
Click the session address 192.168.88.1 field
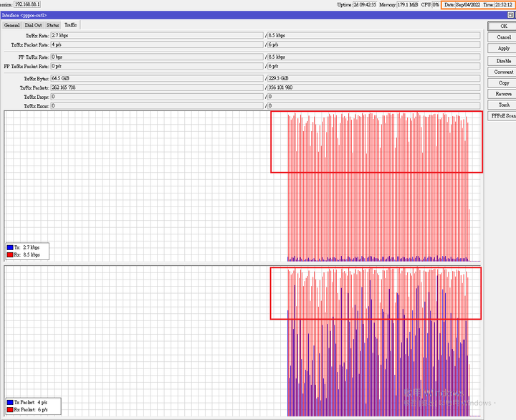click(x=27, y=4)
